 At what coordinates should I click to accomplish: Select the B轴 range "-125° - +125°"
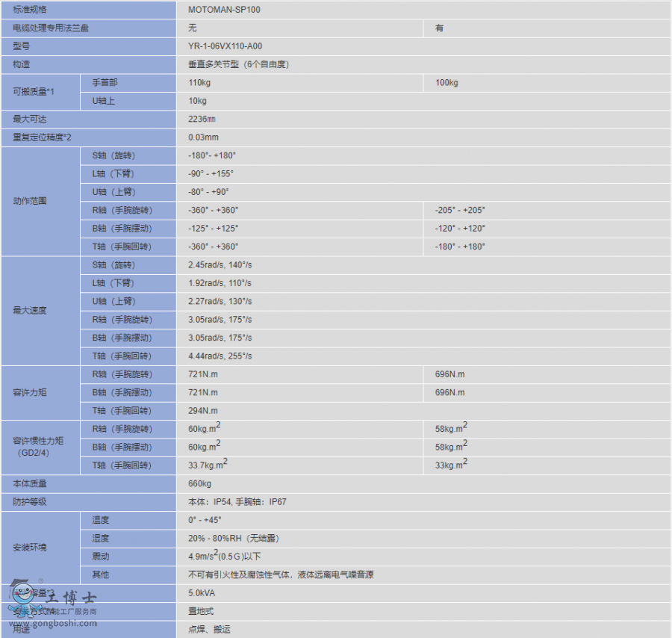coord(213,229)
